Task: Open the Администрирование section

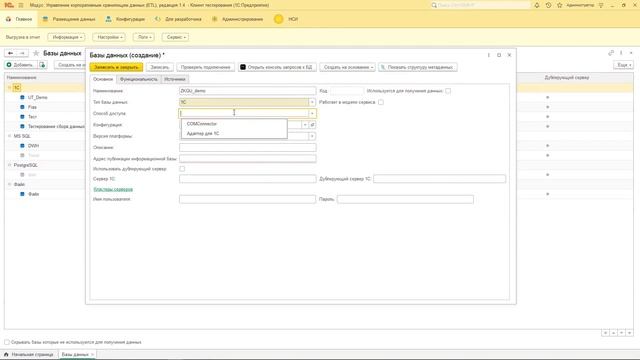Action: click(238, 19)
